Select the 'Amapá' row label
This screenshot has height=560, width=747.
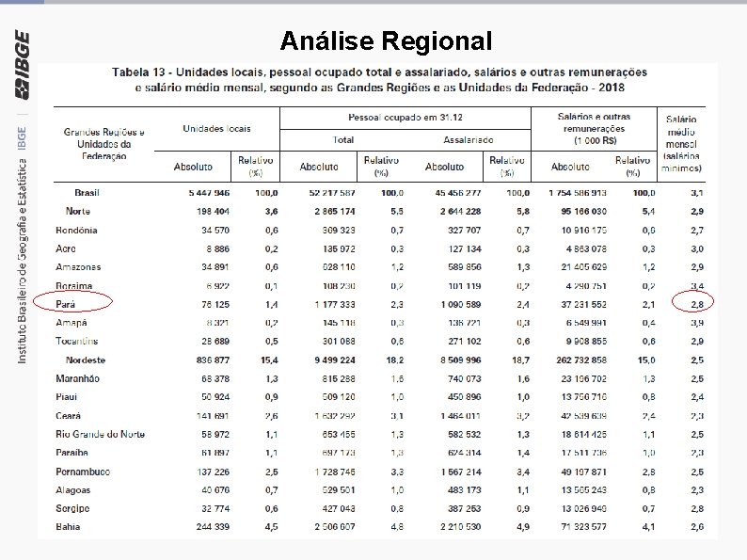pos(71,323)
